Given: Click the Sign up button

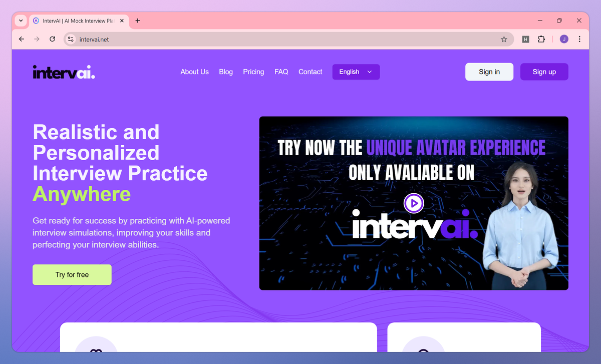Looking at the screenshot, I should (544, 72).
